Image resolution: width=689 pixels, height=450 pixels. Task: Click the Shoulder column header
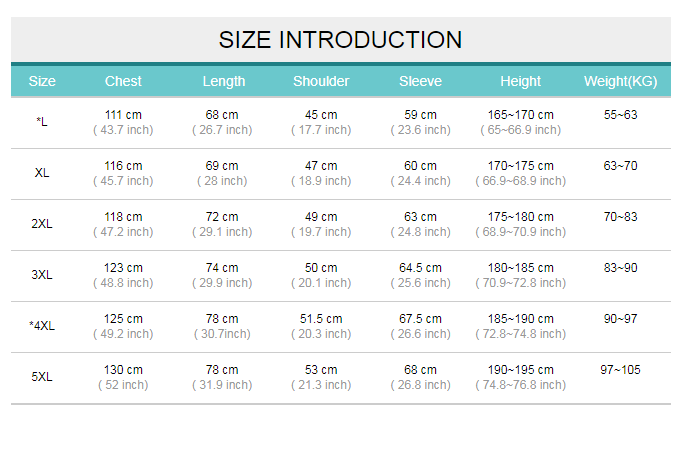pyautogui.click(x=321, y=81)
